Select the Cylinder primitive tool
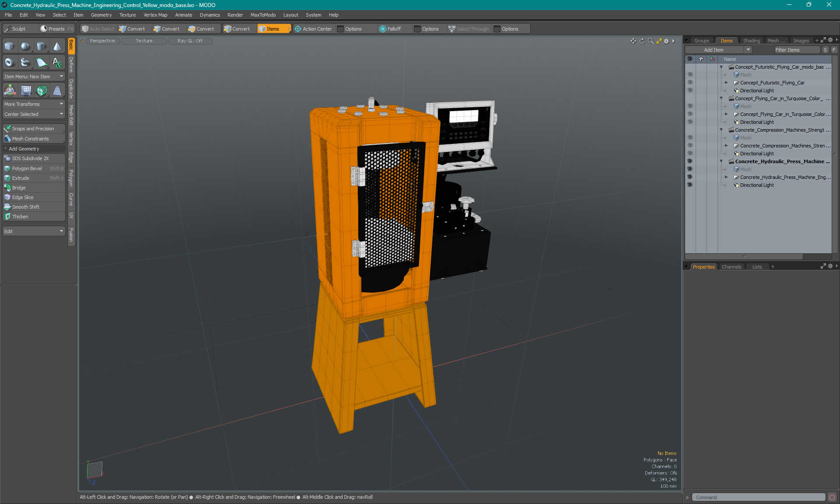 pos(41,46)
